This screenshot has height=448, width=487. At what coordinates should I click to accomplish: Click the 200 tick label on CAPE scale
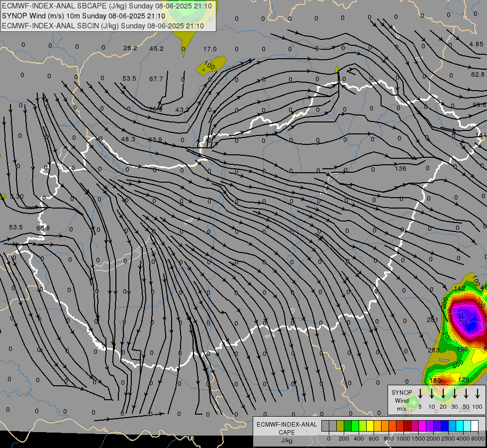click(x=344, y=439)
